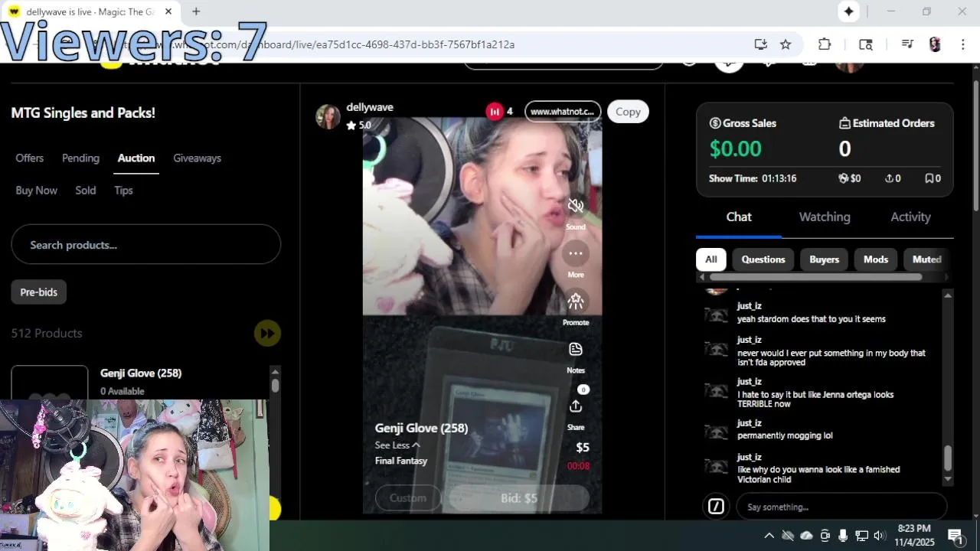Click the page vertical scrollbar
This screenshot has width=980, height=551.
975,146
